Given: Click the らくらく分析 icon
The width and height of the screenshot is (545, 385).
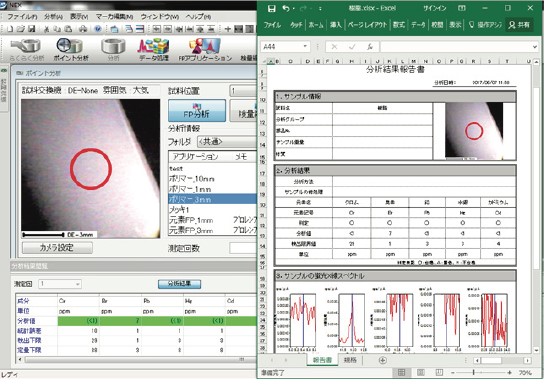Looking at the screenshot, I should (x=26, y=49).
